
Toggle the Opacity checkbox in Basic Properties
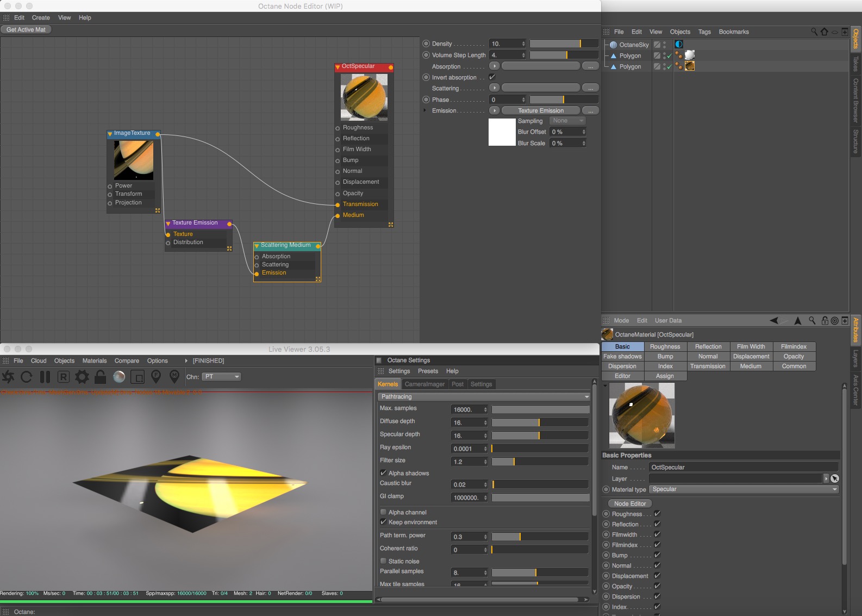[x=657, y=586]
